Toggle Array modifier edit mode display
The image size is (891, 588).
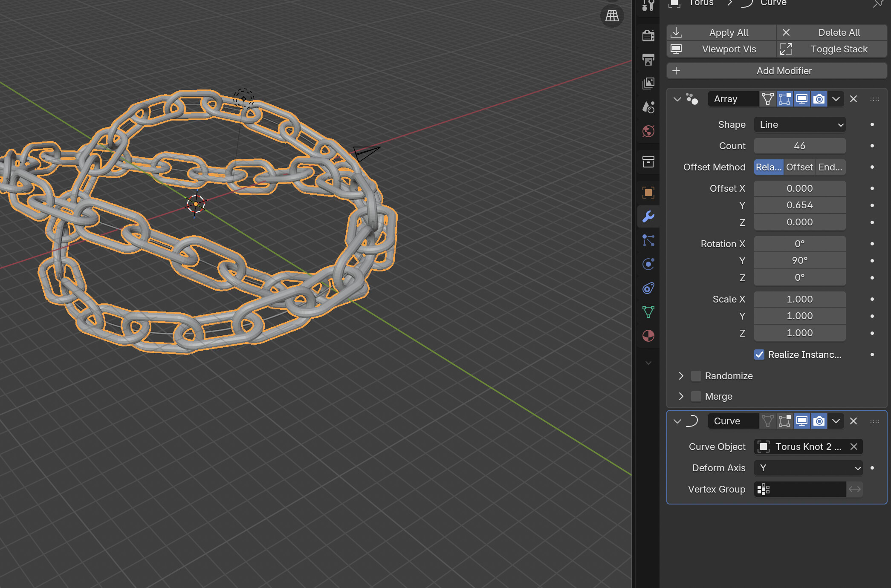click(784, 99)
